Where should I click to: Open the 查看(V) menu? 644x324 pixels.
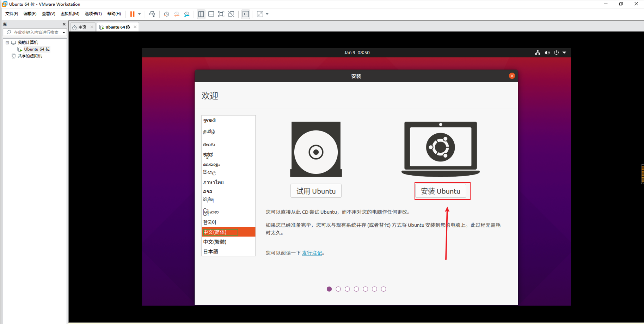click(x=48, y=14)
